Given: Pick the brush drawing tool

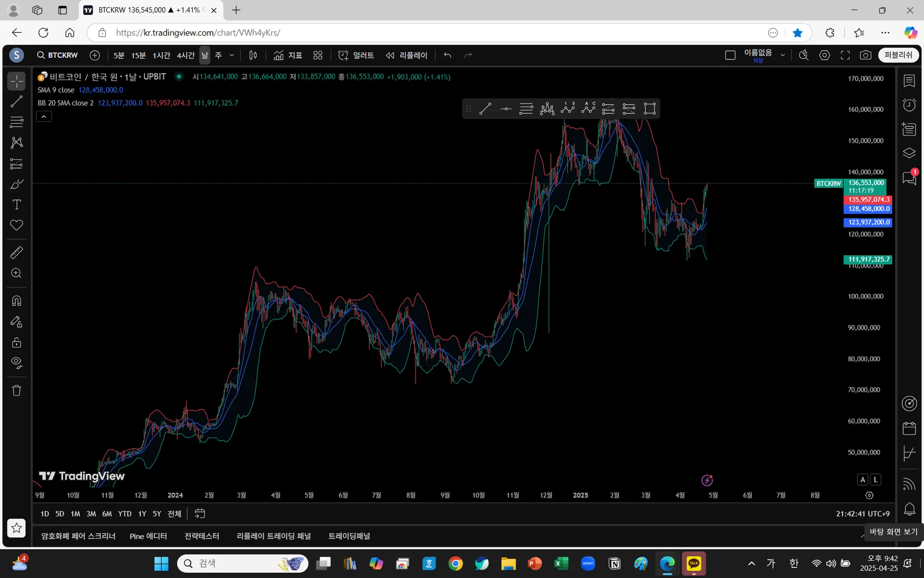Looking at the screenshot, I should [x=17, y=184].
